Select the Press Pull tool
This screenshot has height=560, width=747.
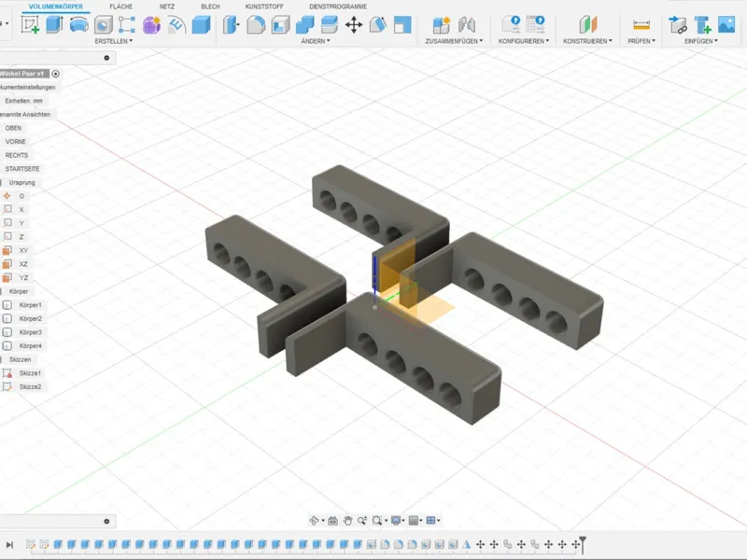pos(231,25)
